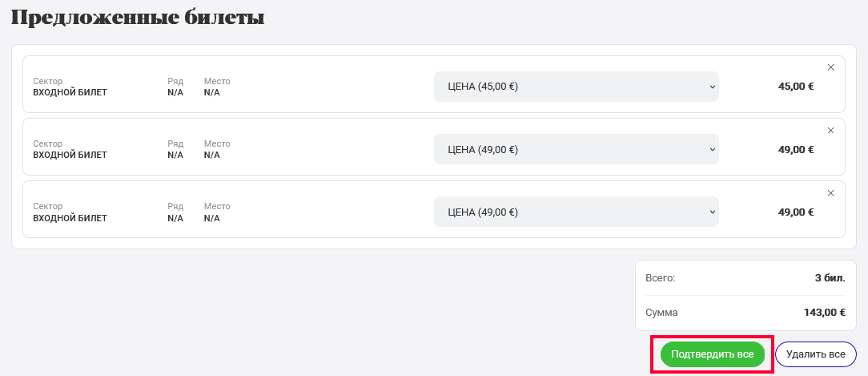Click the Предложенные билеты heading
The height and width of the screenshot is (376, 868).
coord(138,18)
